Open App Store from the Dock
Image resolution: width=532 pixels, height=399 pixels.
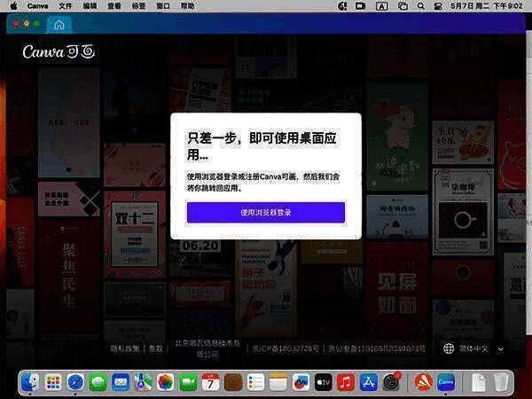pos(368,382)
